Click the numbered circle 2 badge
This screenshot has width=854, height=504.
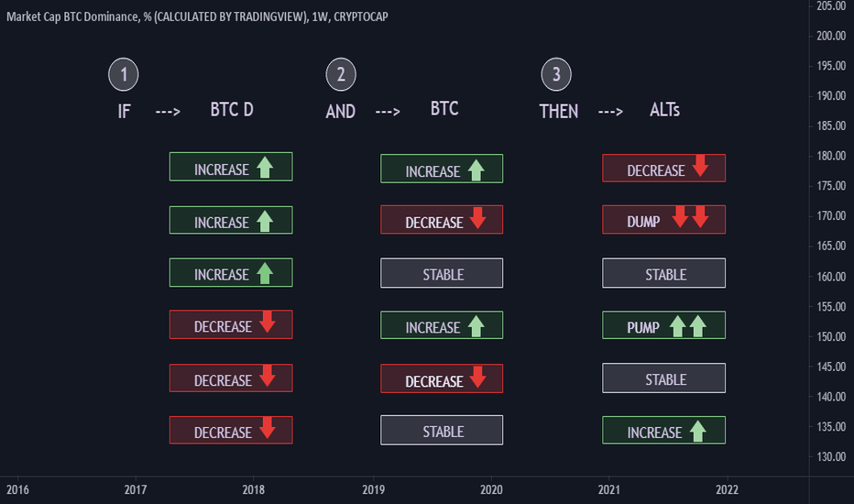tap(341, 74)
